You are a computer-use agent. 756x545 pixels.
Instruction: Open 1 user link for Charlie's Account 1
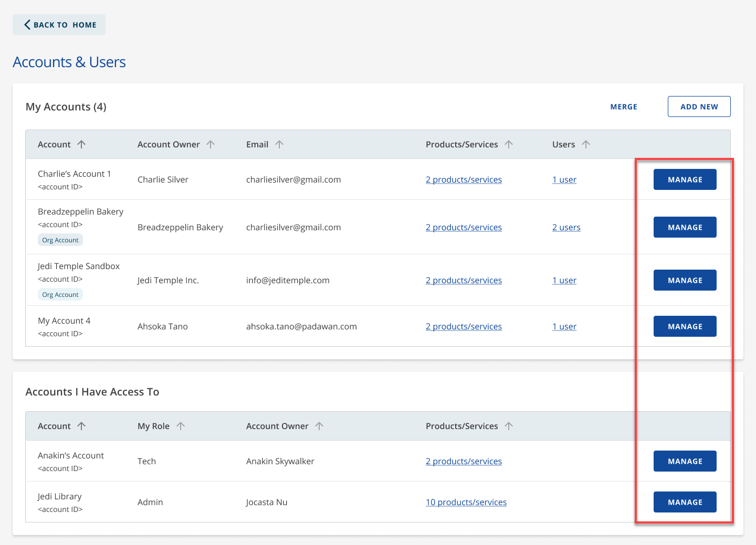[564, 179]
